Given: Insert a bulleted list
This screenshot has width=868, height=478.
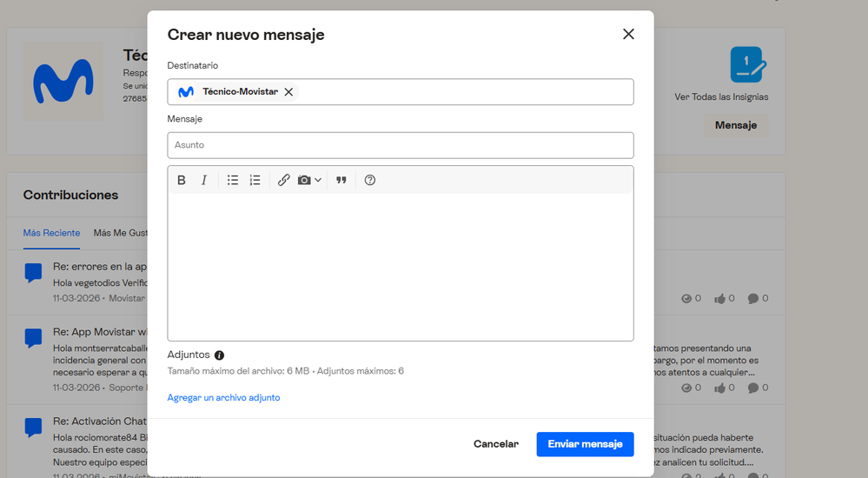Looking at the screenshot, I should 233,180.
